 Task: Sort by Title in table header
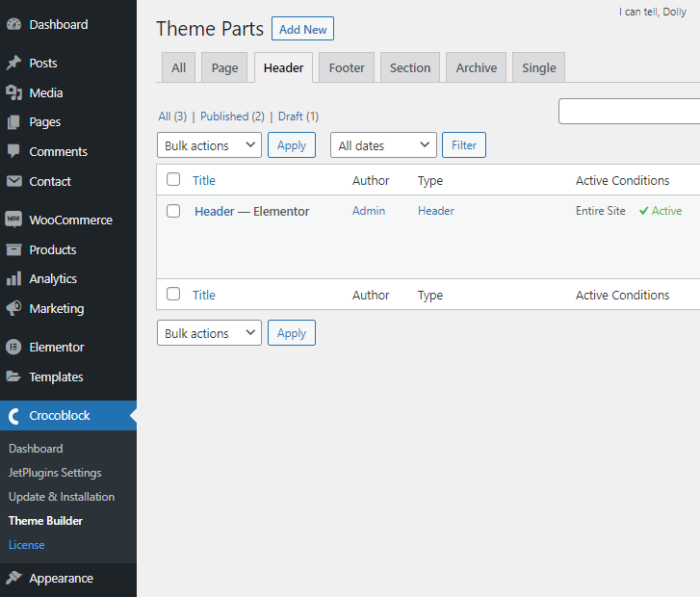pyautogui.click(x=204, y=180)
